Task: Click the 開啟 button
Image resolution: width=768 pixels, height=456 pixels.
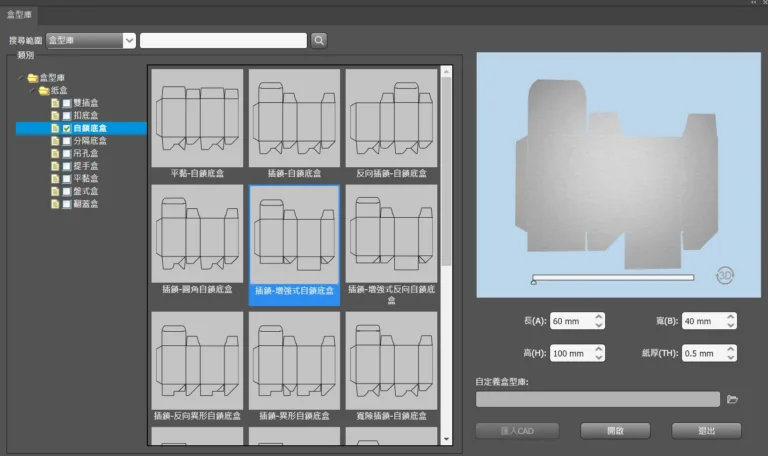Action: [616, 430]
